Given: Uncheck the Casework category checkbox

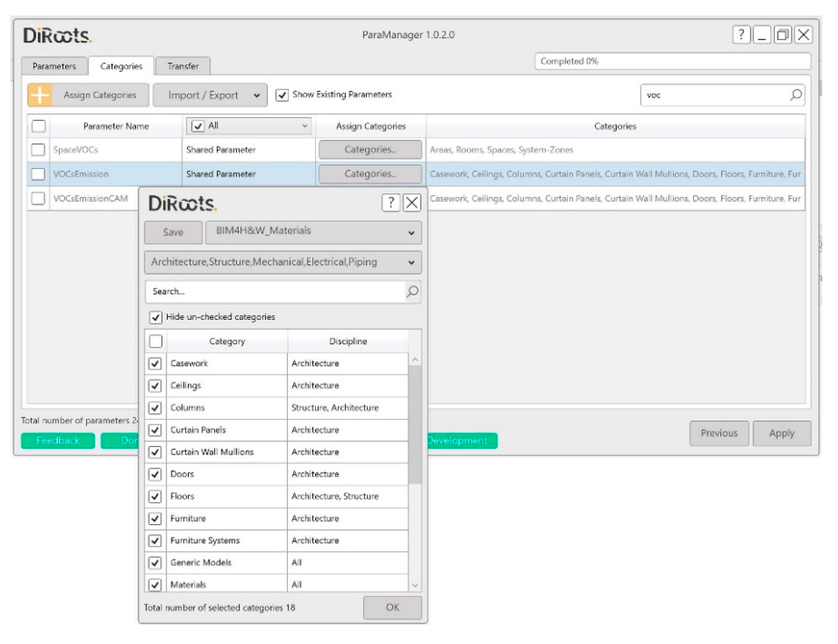Looking at the screenshot, I should 155,363.
